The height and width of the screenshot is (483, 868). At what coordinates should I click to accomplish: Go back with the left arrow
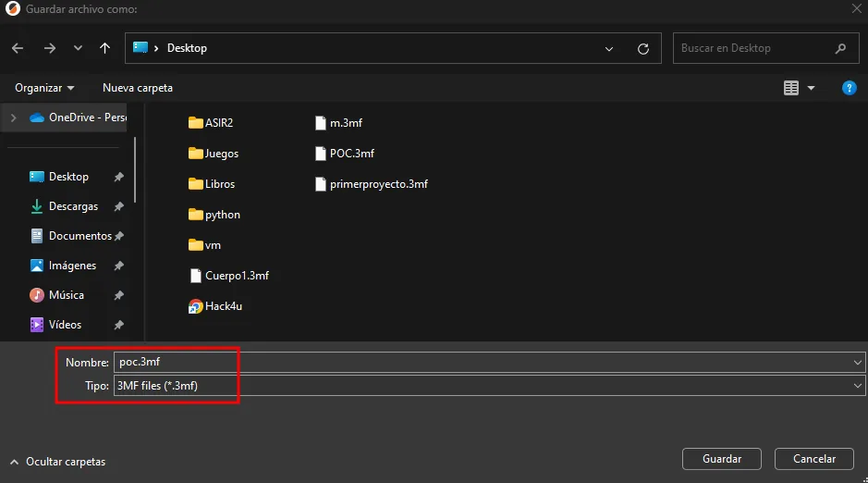click(18, 48)
